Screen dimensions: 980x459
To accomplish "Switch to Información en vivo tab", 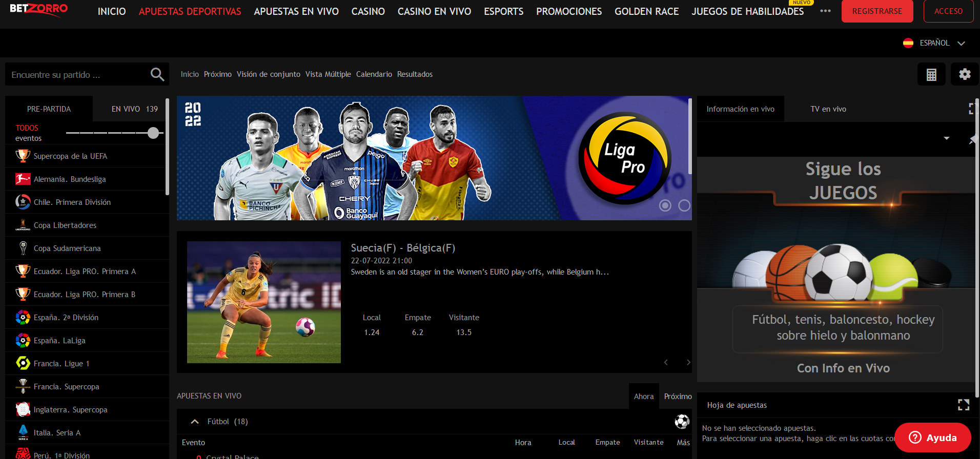I will coord(741,109).
